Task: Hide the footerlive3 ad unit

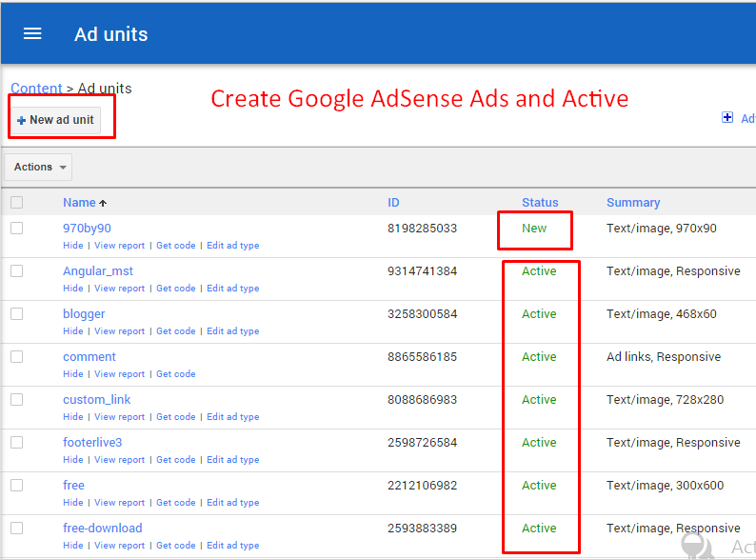Action: click(72, 460)
